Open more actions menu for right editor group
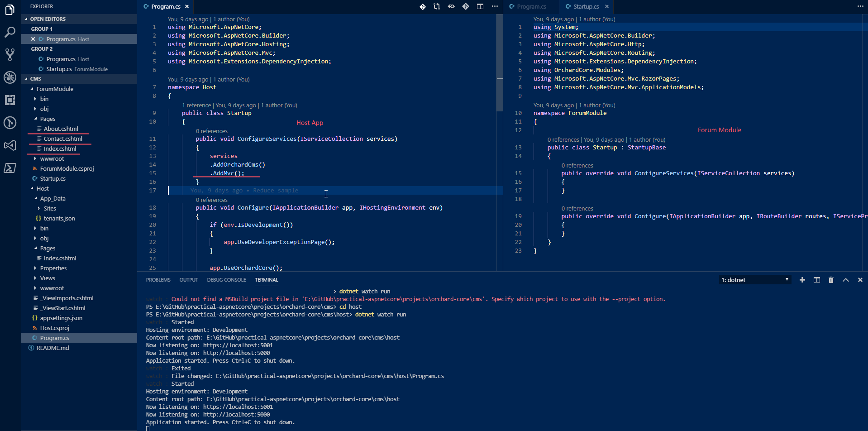Image resolution: width=868 pixels, height=431 pixels. [860, 6]
